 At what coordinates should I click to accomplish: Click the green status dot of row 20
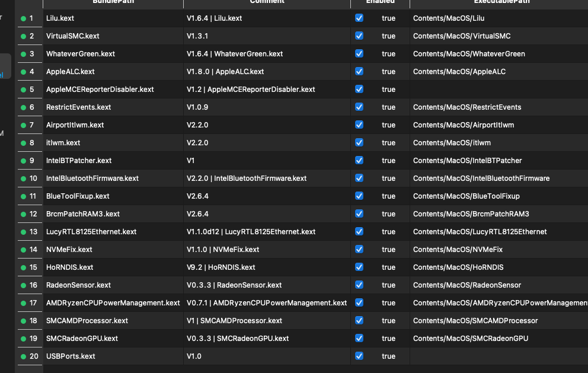click(x=23, y=356)
